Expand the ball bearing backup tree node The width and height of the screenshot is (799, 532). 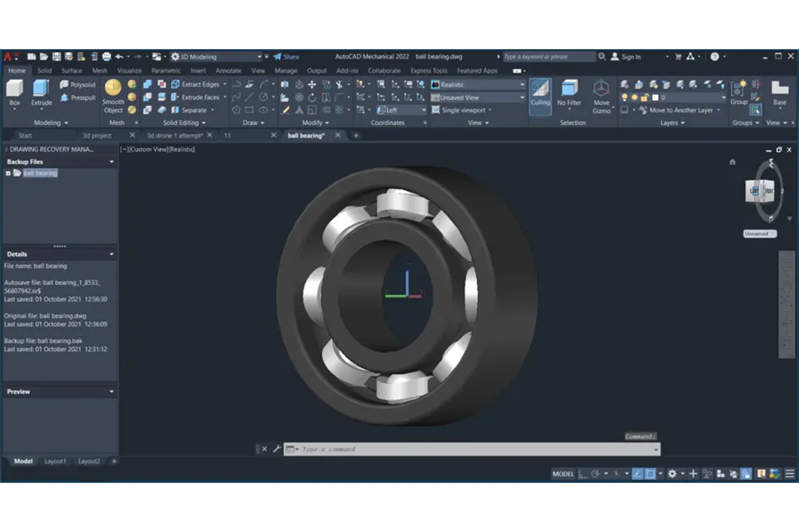pos(8,173)
